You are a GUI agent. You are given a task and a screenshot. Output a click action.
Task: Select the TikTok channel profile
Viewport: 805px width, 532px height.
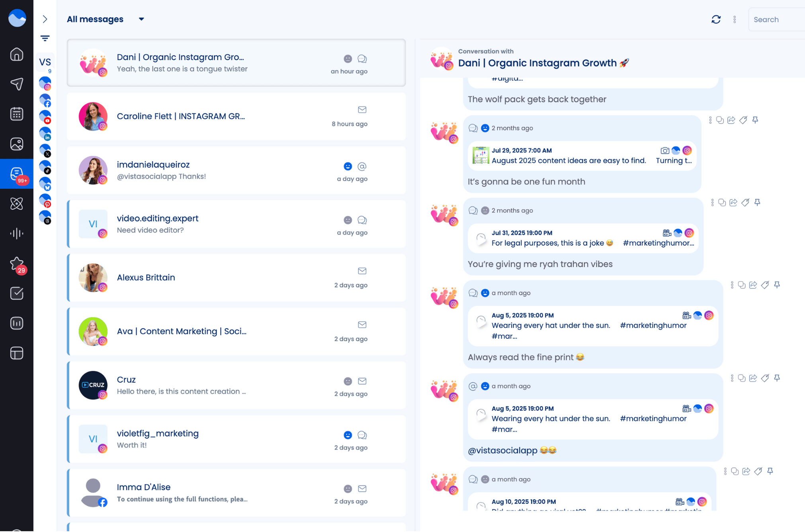click(x=45, y=166)
